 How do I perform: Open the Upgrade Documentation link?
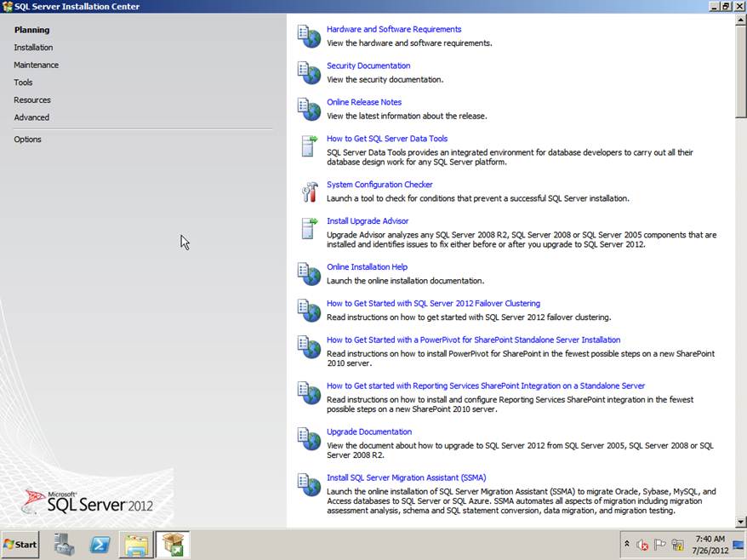(x=369, y=431)
